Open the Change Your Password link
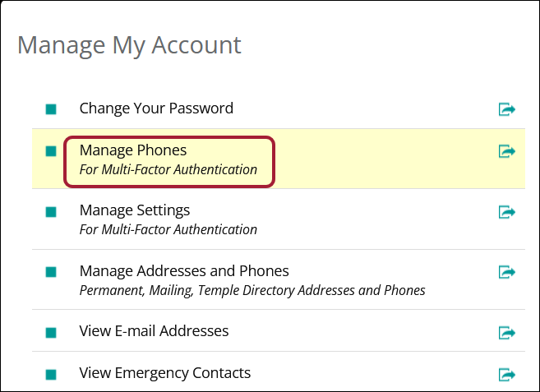Viewport: 540px width, 392px height. click(156, 108)
